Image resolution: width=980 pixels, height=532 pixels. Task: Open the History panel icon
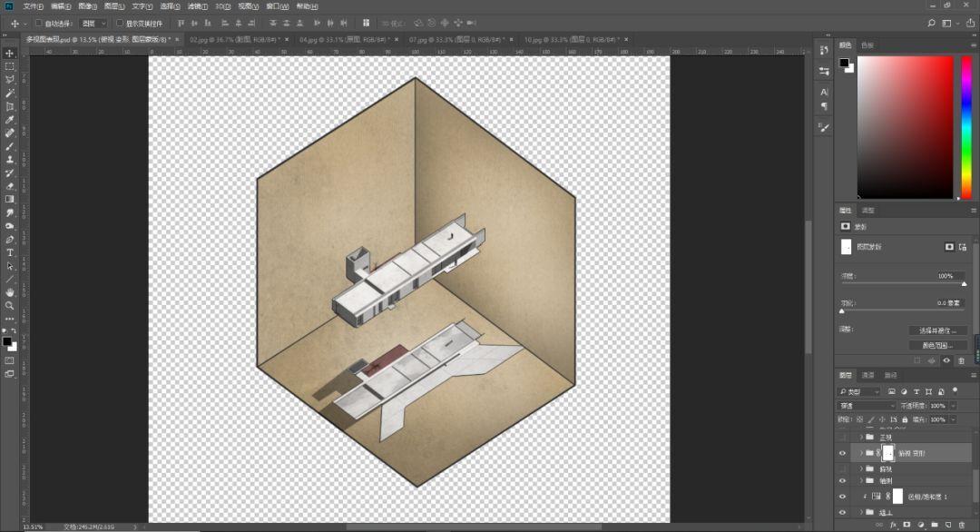click(x=824, y=51)
